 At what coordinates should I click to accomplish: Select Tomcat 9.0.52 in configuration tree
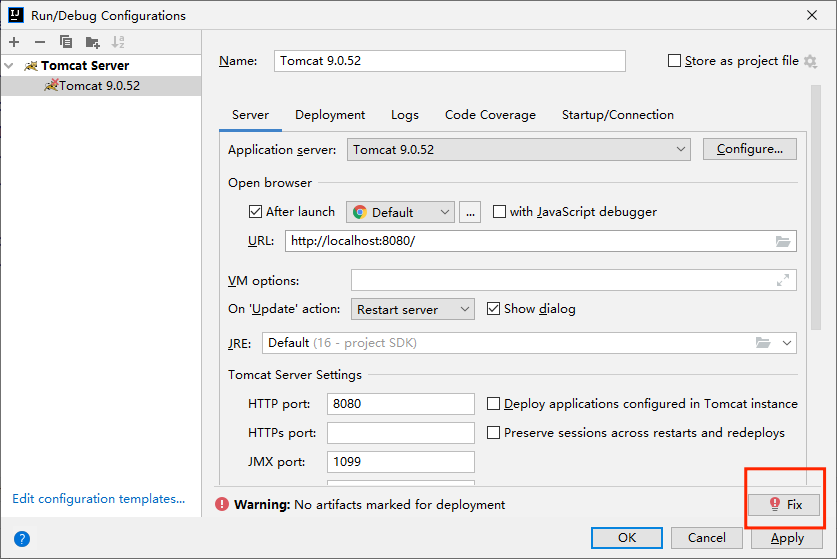(x=101, y=86)
